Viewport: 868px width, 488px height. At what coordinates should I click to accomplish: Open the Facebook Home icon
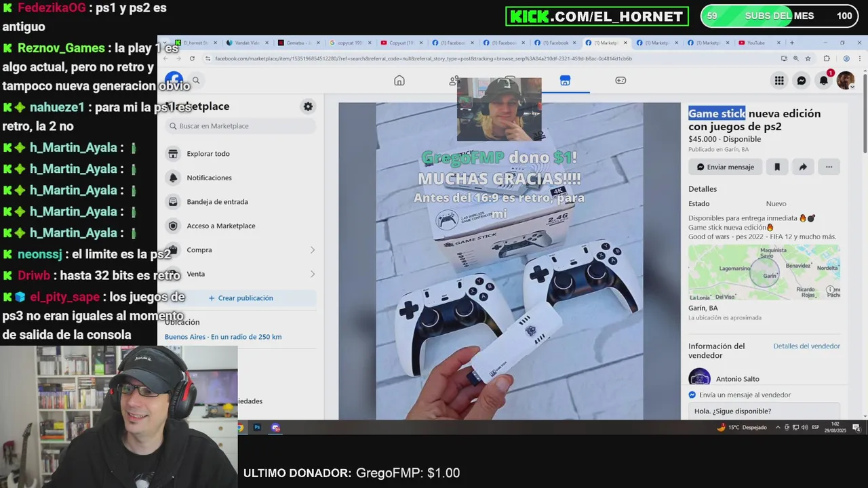point(399,81)
